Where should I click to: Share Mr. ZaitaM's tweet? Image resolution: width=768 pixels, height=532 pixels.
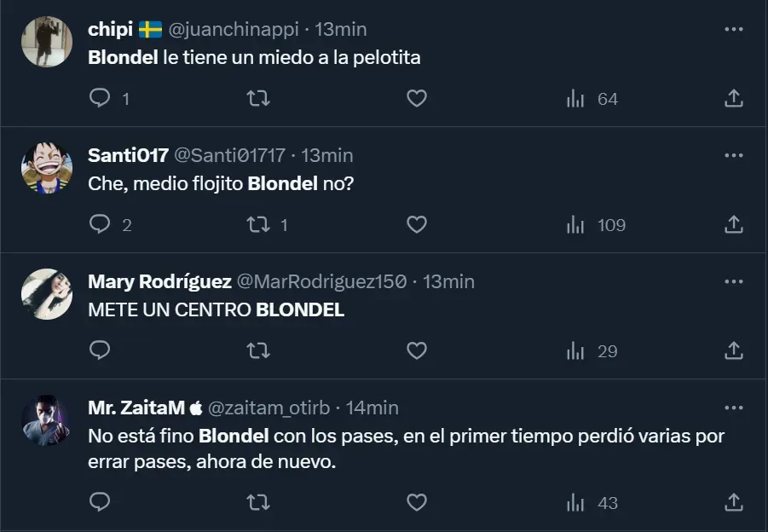[733, 503]
